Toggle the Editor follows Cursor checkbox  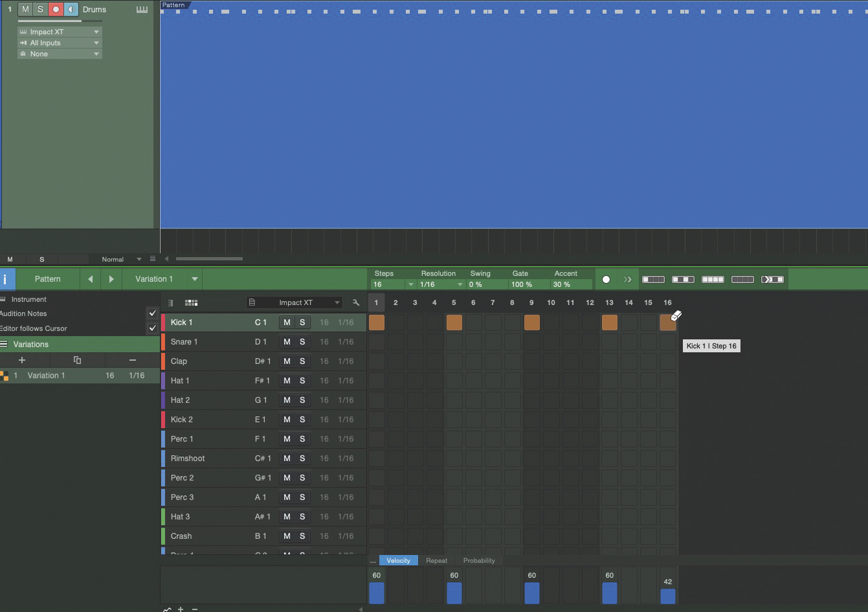click(153, 328)
